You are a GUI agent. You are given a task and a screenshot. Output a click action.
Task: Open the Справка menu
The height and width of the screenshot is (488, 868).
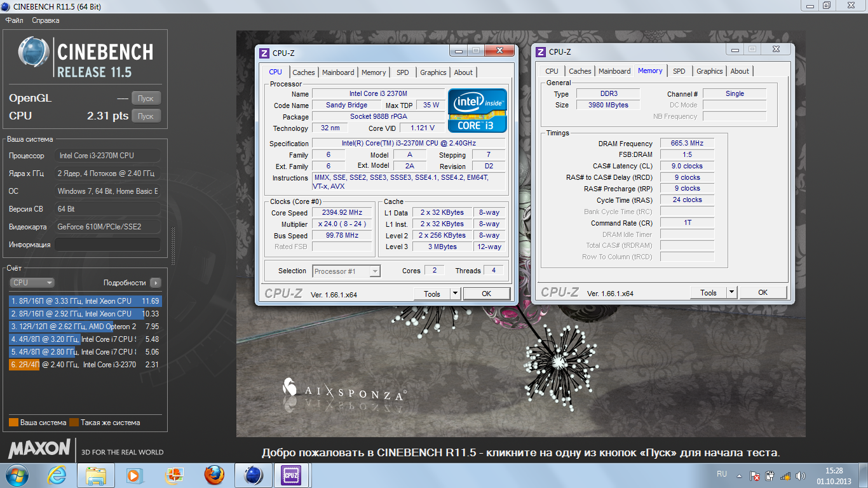pyautogui.click(x=46, y=20)
